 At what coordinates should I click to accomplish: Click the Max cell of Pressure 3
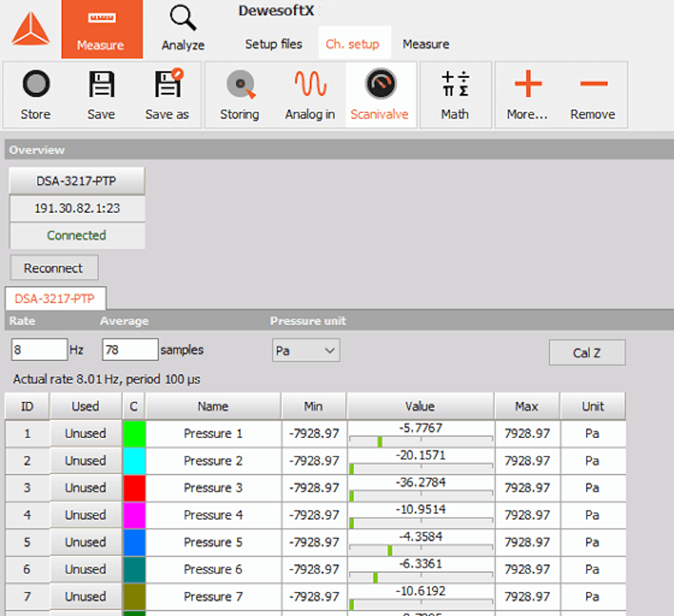coord(527,488)
